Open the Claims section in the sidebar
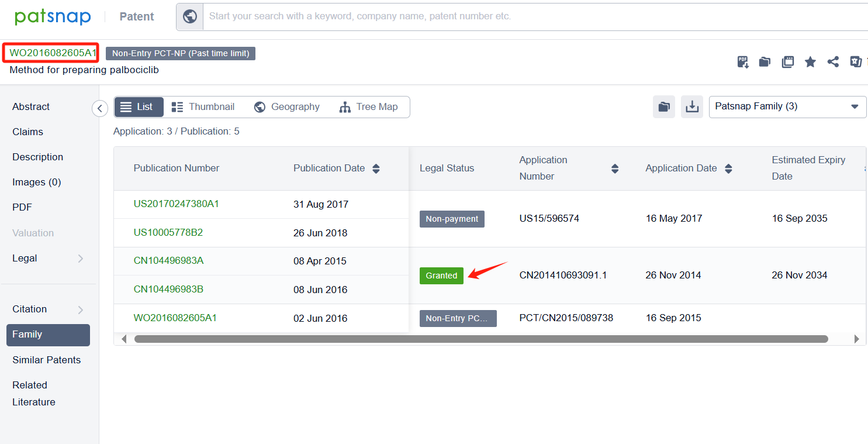868x444 pixels. click(x=28, y=132)
